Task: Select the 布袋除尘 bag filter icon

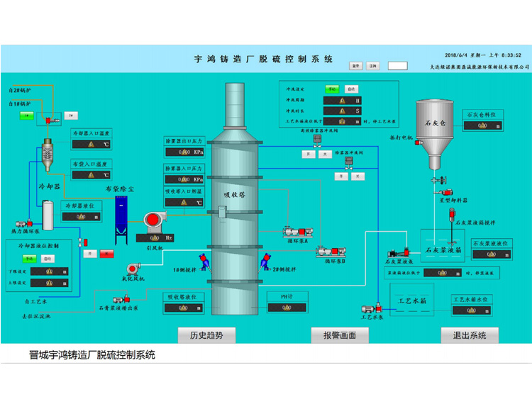Action: tap(121, 220)
